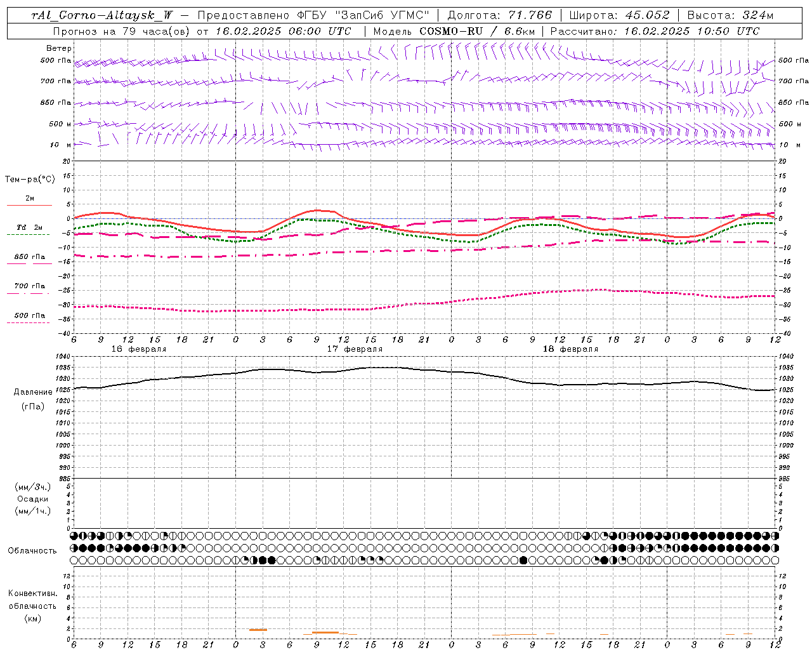812x650 pixels.
Task: Click the 985 value on the right pressure axis
Action: tap(785, 479)
